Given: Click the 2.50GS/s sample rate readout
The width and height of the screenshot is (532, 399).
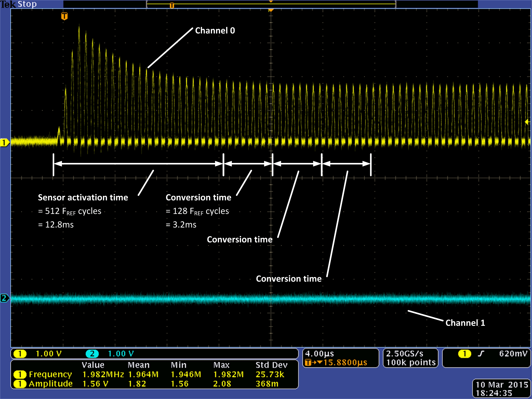Looking at the screenshot, I should pos(404,354).
